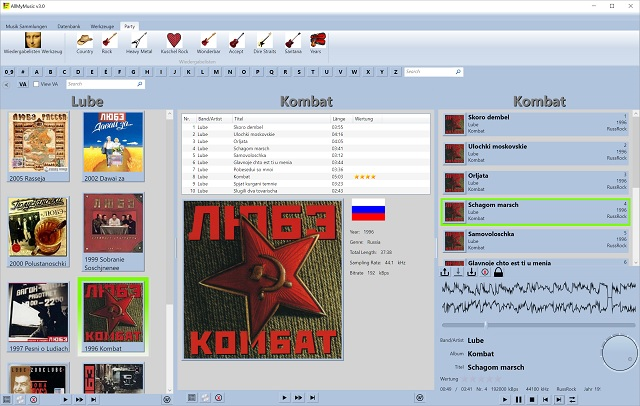
Task: Filter artists by letter Z
Action: [396, 72]
